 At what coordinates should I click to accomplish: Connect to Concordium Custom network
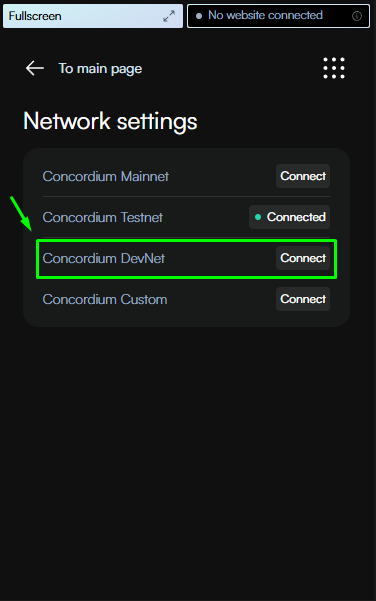click(303, 299)
